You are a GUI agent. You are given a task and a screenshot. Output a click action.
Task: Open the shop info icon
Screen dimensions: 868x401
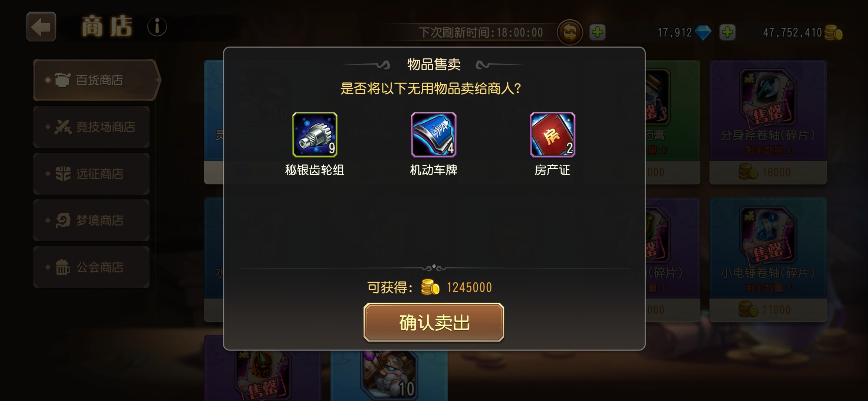157,27
